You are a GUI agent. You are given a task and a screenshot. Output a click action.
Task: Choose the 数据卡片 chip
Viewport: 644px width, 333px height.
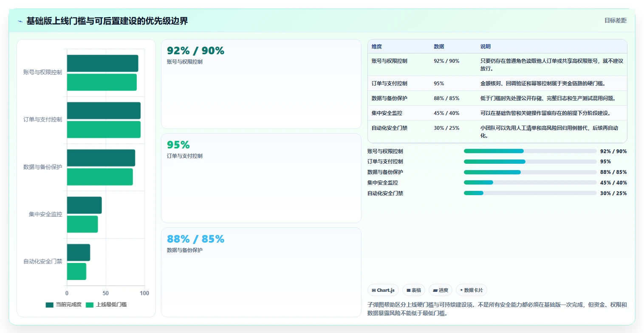472,290
